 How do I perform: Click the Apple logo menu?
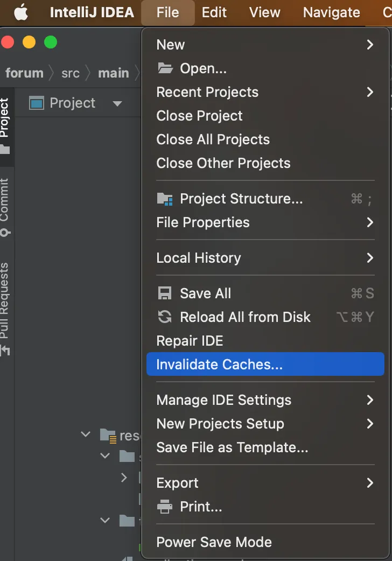pyautogui.click(x=21, y=12)
